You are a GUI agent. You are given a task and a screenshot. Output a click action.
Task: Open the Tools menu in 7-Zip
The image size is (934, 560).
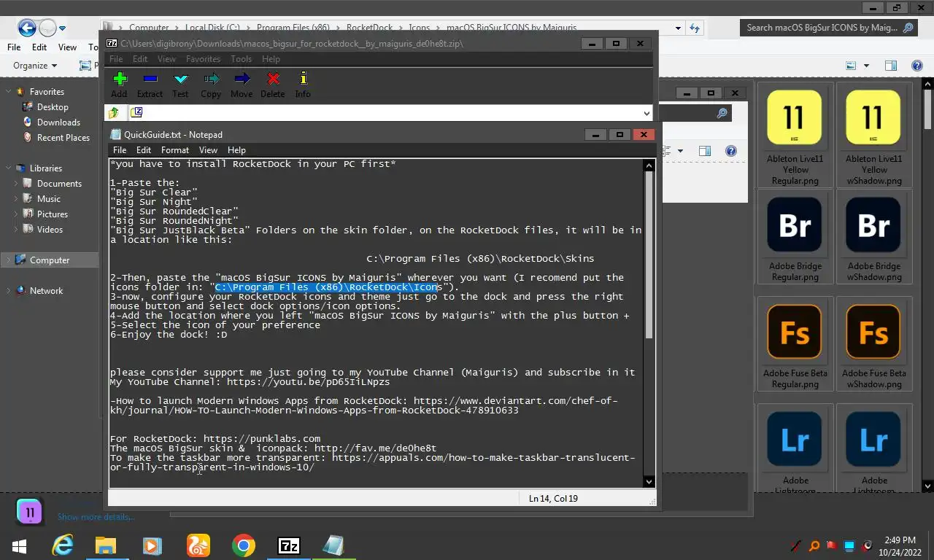[x=241, y=59]
